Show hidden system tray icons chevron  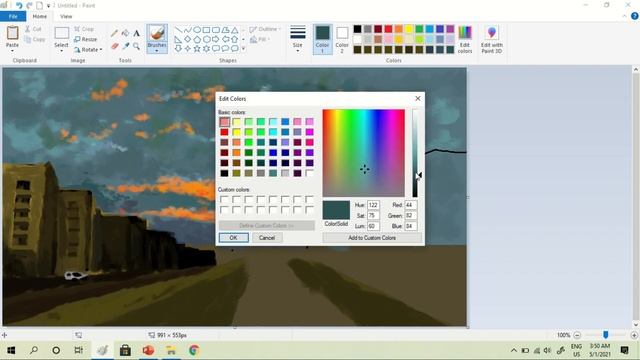(514, 350)
